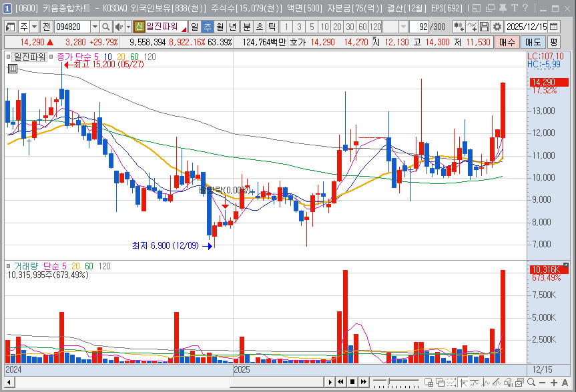Click the title bar layout window icon
The width and height of the screenshot is (576, 392).
tap(477, 8)
